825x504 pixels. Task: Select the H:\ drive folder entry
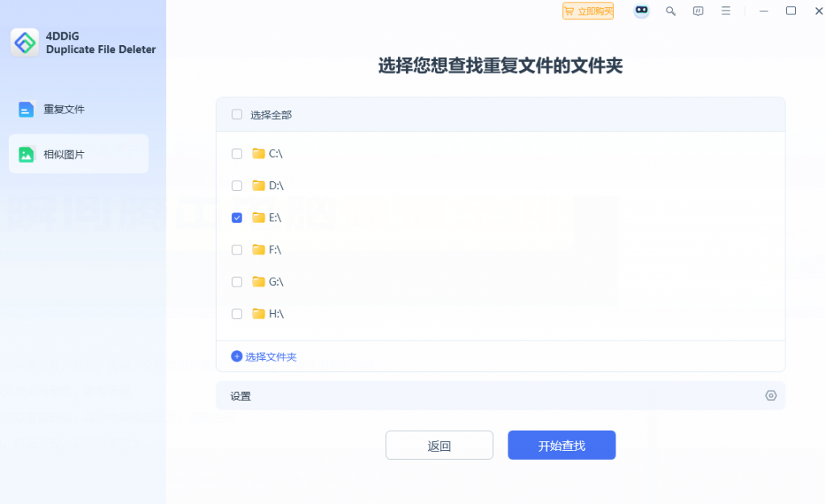point(272,314)
